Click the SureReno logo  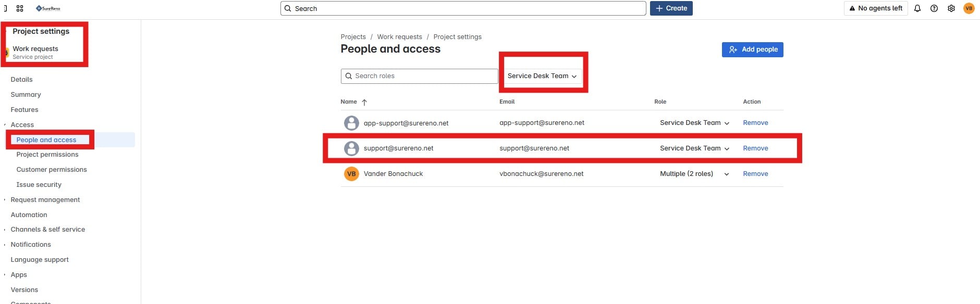tap(48, 8)
